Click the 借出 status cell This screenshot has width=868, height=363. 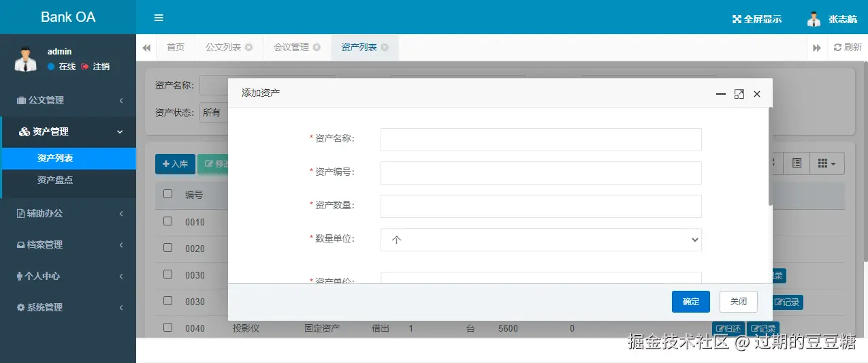pyautogui.click(x=381, y=328)
